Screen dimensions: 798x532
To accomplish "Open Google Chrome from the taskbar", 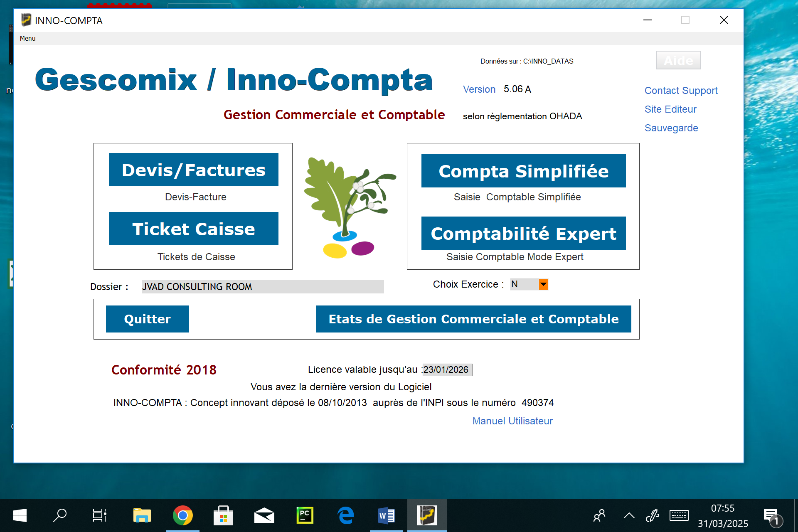I will click(182, 515).
